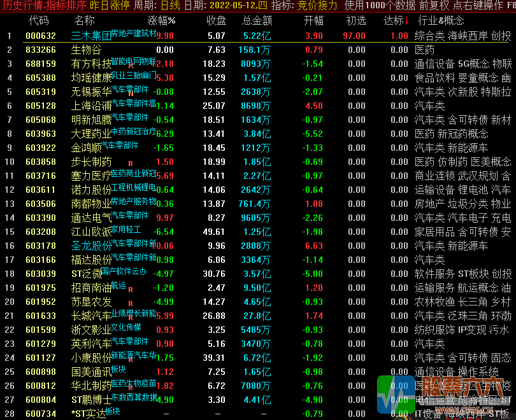Click the 大理药业 stock name
Screen dimensions: 516x420
[91, 134]
